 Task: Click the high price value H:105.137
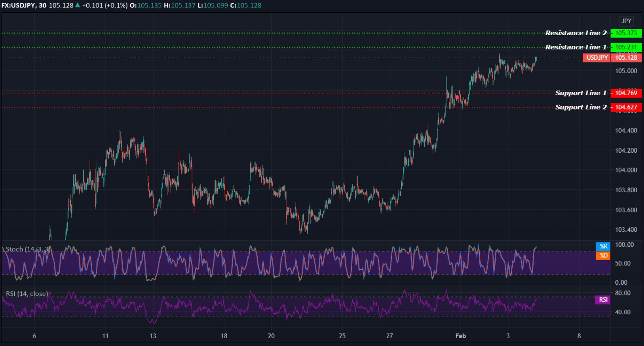tap(180, 6)
